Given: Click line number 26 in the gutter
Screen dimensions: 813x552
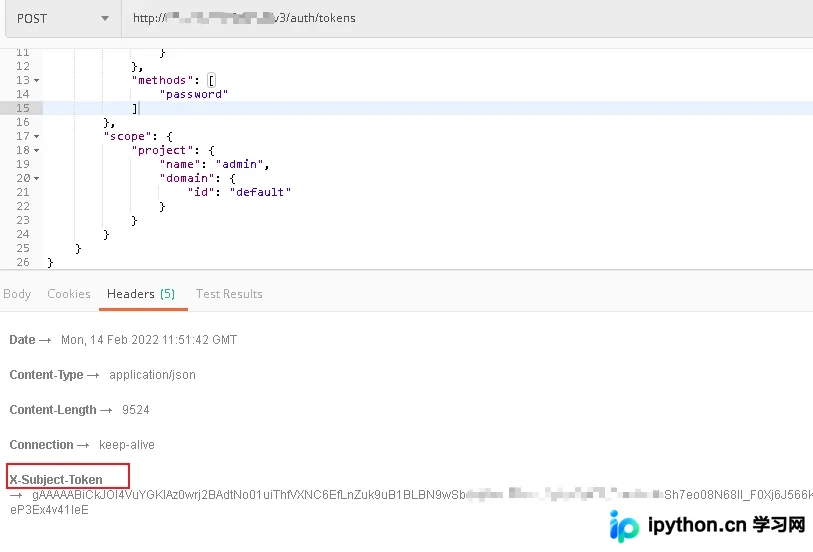Looking at the screenshot, I should 23,262.
